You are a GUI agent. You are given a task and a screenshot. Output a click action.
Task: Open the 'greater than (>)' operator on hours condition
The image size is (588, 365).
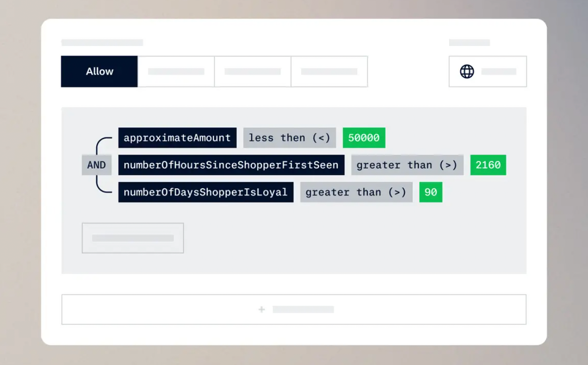[x=407, y=165]
